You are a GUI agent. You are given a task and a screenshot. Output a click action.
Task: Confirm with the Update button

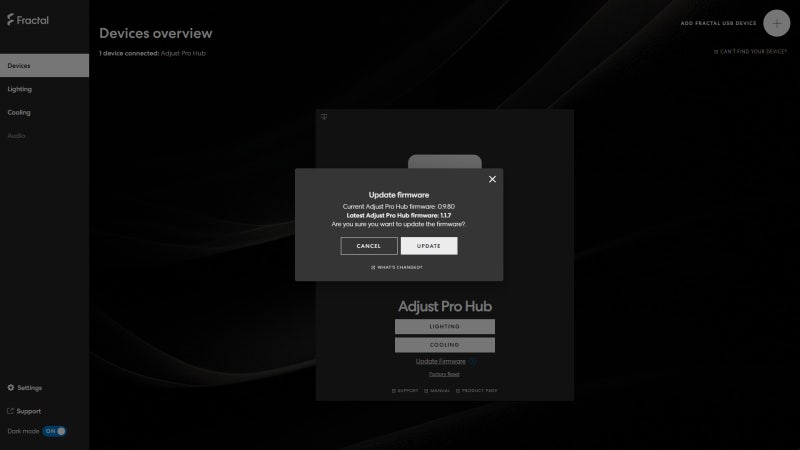coord(429,246)
